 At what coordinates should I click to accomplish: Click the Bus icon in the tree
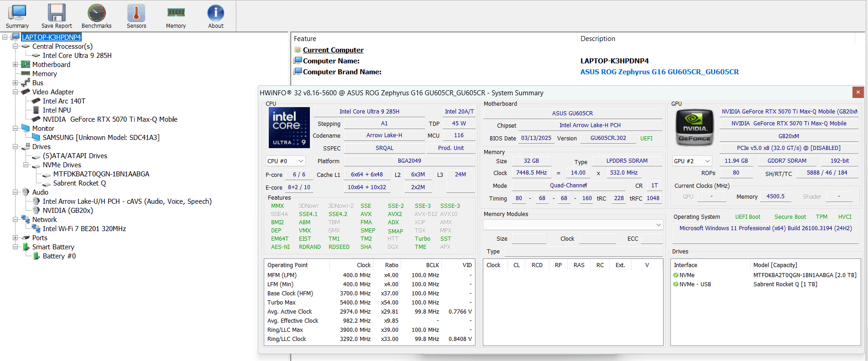[26, 83]
